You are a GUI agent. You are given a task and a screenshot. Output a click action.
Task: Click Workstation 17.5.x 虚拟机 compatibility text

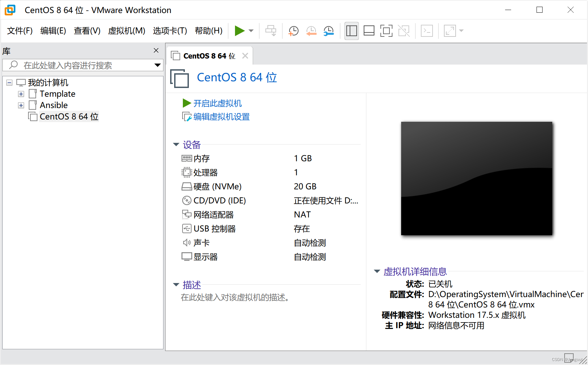477,315
